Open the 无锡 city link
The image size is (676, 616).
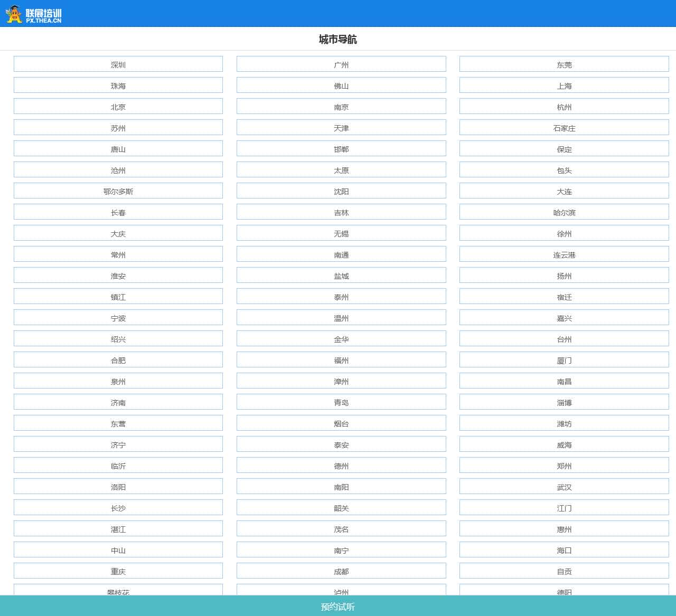[341, 233]
